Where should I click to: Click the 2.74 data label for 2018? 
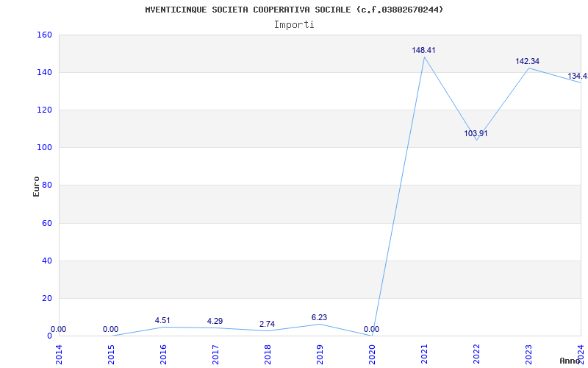point(267,324)
